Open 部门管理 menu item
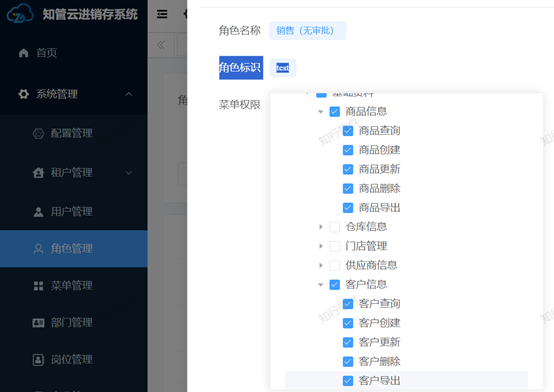The image size is (554, 392). [73, 323]
